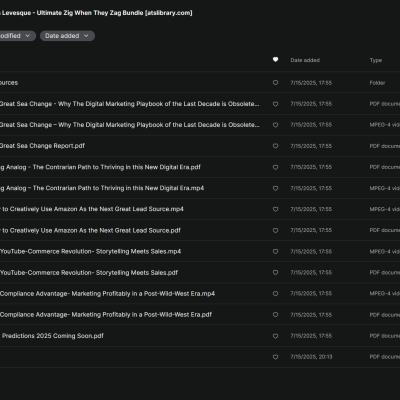
Task: Heart the YouTube-Commerce Revolution .pdf file
Action: [x=275, y=273]
